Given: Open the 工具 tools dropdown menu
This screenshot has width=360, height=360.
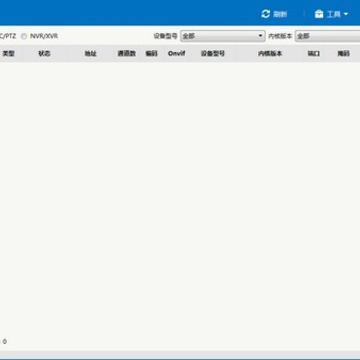Looking at the screenshot, I should [x=331, y=14].
